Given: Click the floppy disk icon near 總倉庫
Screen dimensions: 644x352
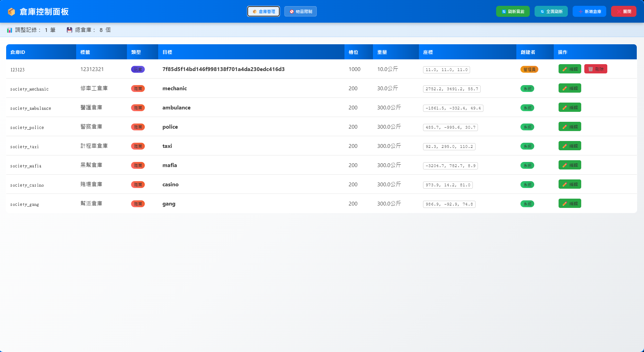Looking at the screenshot, I should tap(70, 30).
